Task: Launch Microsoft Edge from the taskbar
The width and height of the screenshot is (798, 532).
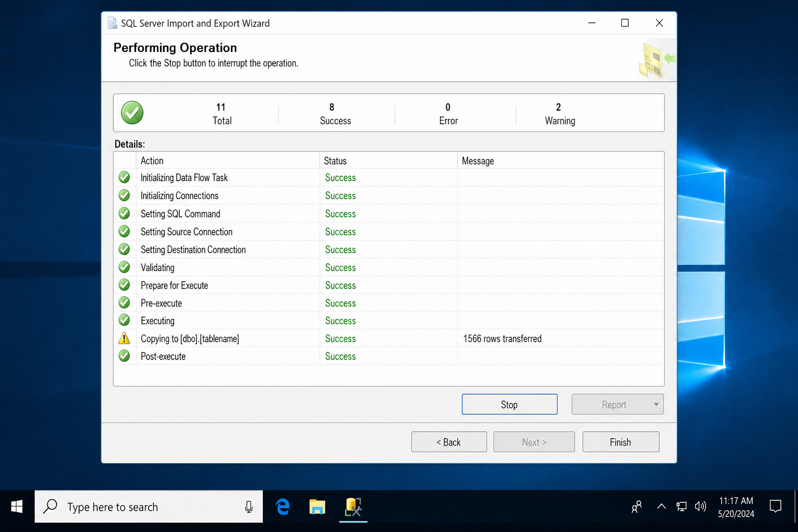Action: pos(283,507)
